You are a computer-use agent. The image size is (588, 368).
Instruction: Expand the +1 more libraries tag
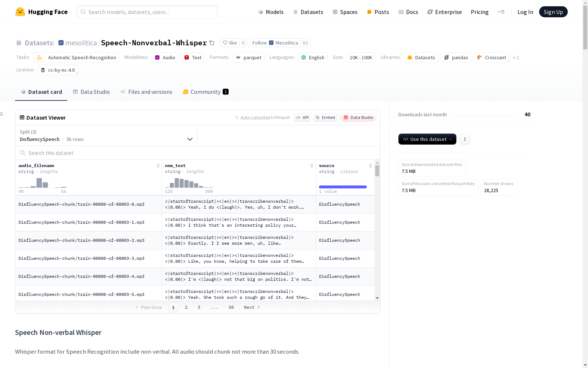pyautogui.click(x=516, y=57)
